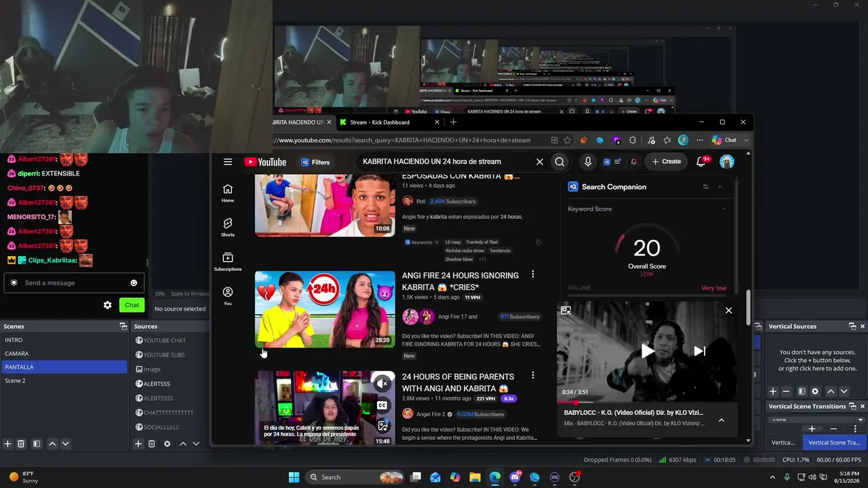
Task: Open a new browser tab
Action: tap(453, 122)
